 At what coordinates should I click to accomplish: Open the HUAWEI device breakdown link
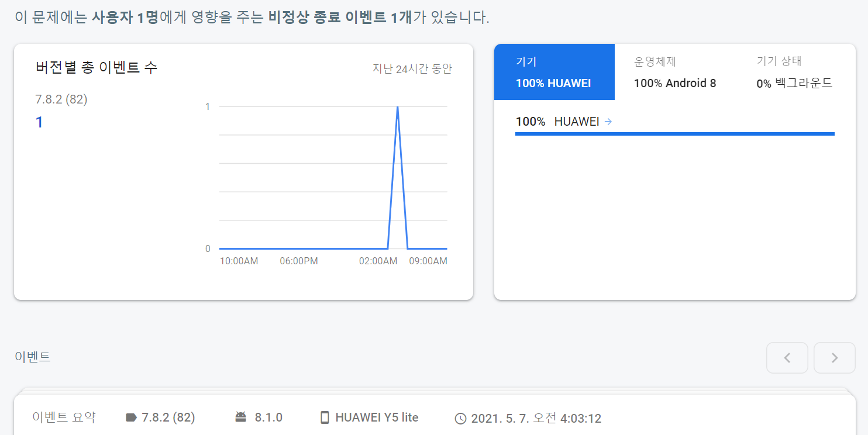tap(577, 122)
